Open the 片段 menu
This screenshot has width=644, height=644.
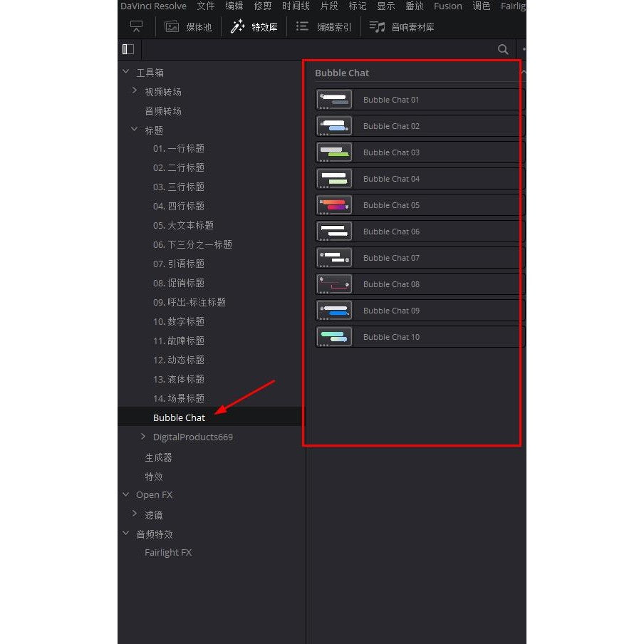coord(329,6)
